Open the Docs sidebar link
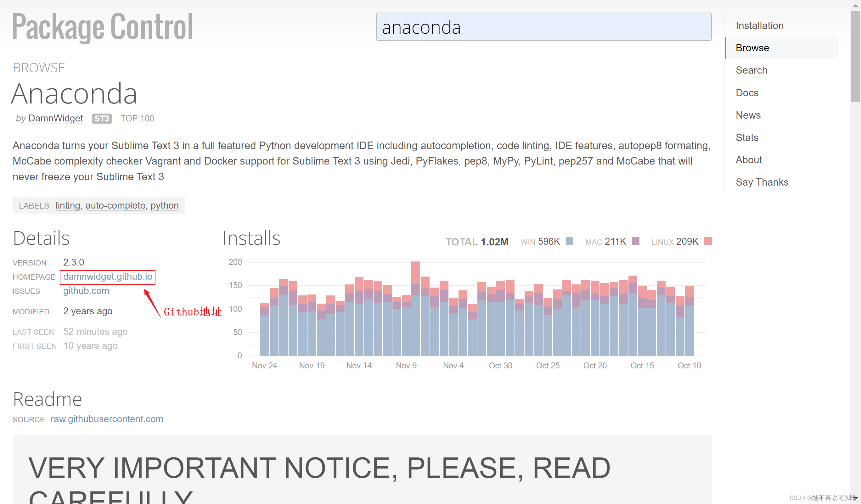The height and width of the screenshot is (504, 861). click(746, 93)
